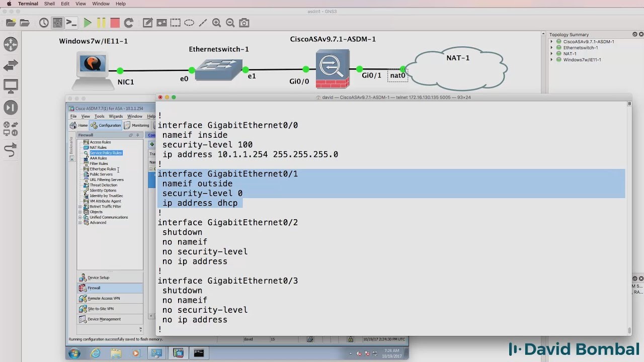The image size is (644, 362).
Task: Expand Unified Communications tree node
Action: (x=80, y=217)
